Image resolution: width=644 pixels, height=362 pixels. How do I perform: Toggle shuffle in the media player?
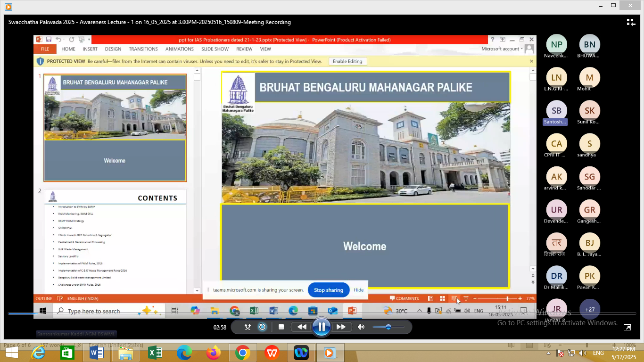click(x=248, y=327)
